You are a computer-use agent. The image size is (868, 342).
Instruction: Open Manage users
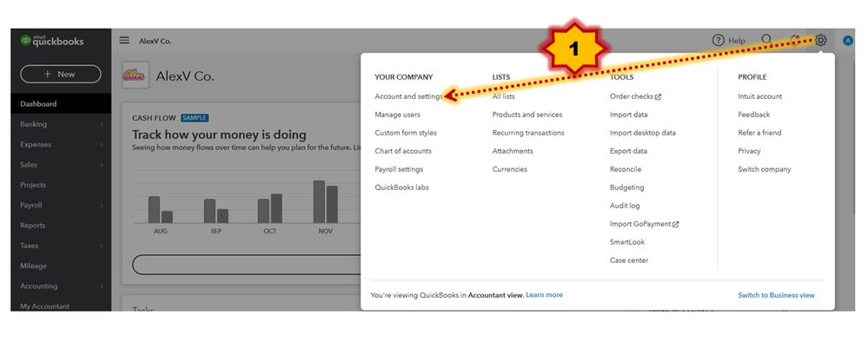397,115
